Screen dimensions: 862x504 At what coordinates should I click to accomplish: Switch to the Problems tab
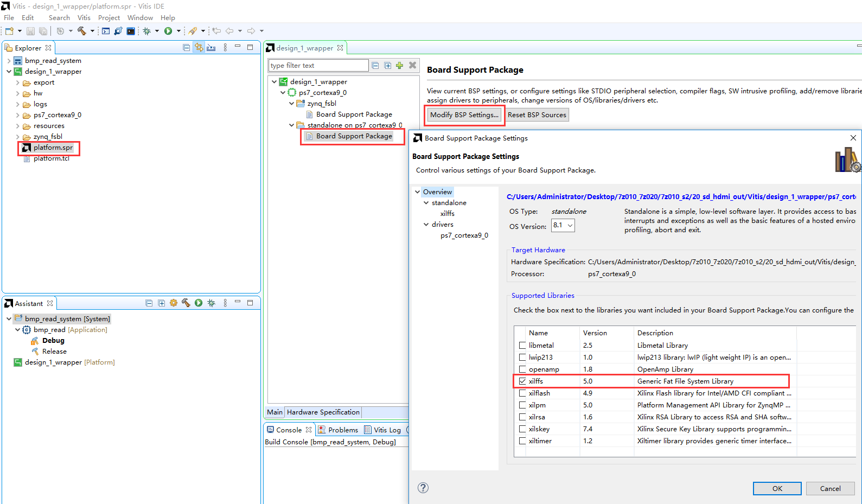(338, 430)
